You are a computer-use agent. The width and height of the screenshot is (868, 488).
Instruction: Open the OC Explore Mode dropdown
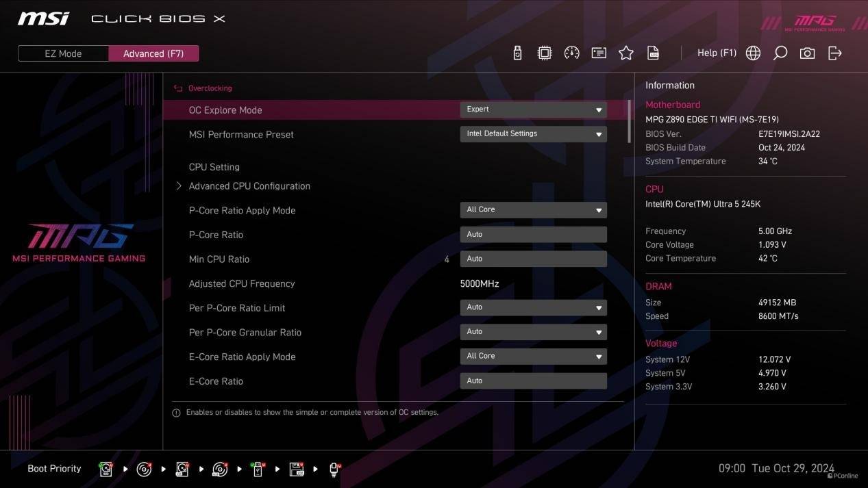533,110
